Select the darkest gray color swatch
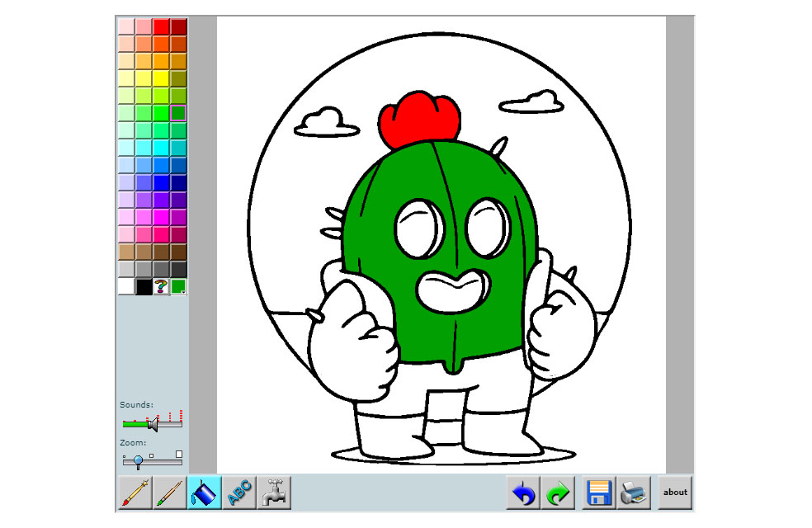The height and width of the screenshot is (528, 812). click(x=179, y=269)
